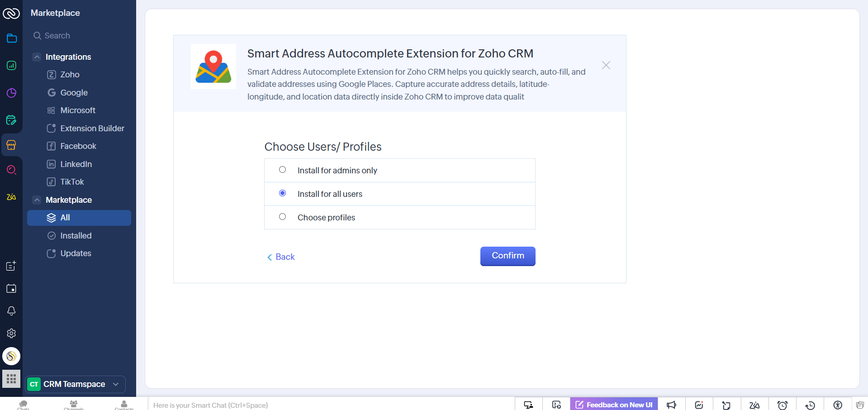Open Zia from the left sidebar
The height and width of the screenshot is (410, 868).
[x=11, y=197]
